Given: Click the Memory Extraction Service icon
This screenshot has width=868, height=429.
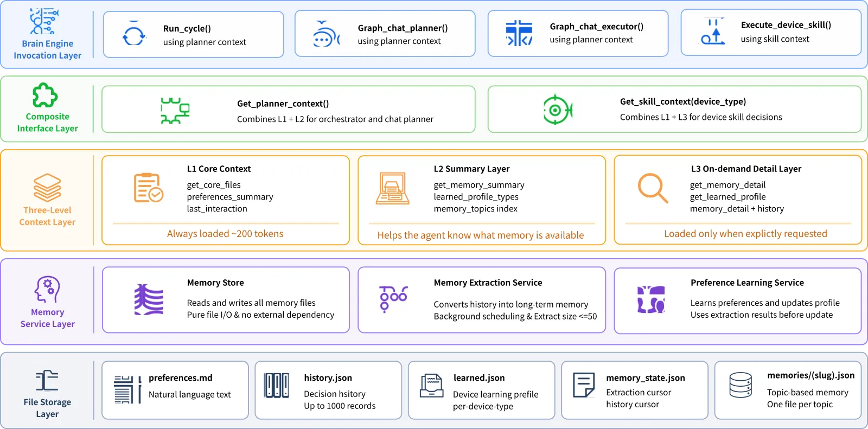Looking at the screenshot, I should tap(393, 299).
